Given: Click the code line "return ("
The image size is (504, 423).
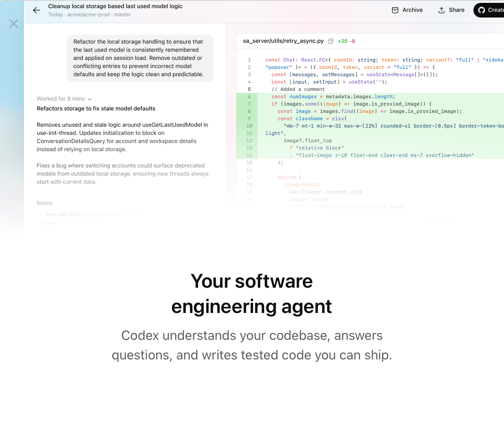Looking at the screenshot, I should pos(290,177).
